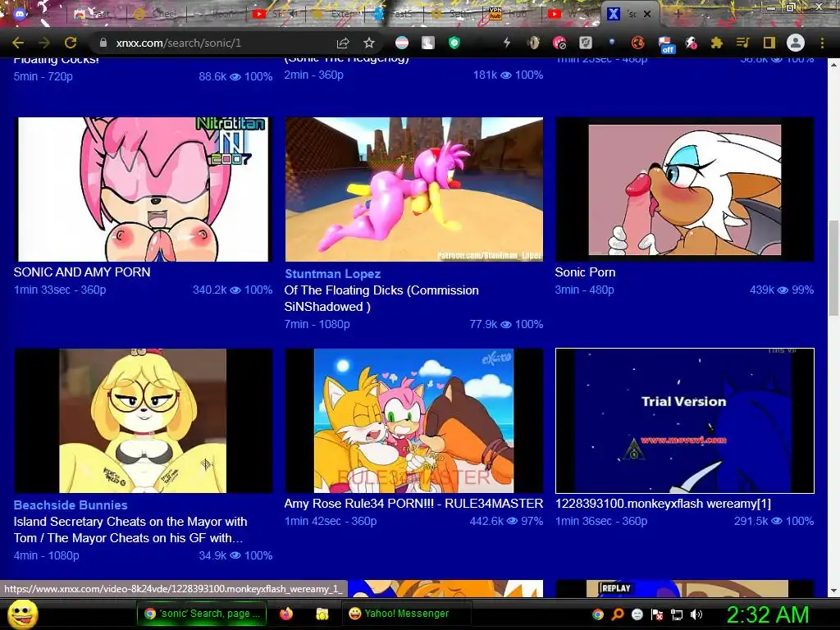Click the '7min - 1080p' text
The height and width of the screenshot is (630, 840).
(317, 324)
